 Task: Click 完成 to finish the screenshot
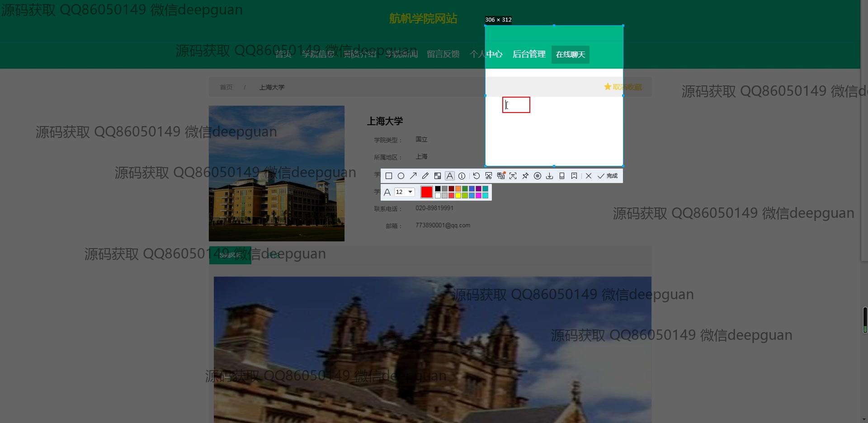tap(608, 176)
